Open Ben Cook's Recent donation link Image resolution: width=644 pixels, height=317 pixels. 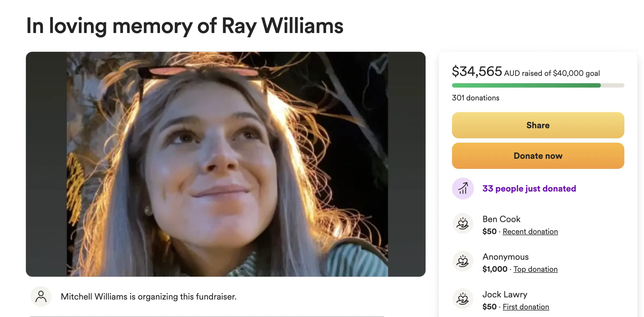pos(530,231)
